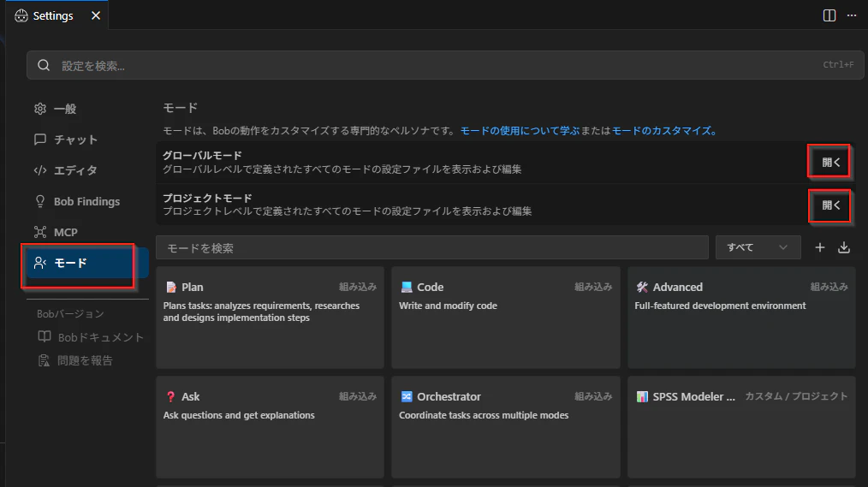Viewport: 868px width, 487px height.
Task: Click 'Coordinate tasks across multiple modes' text
Action: (484, 415)
